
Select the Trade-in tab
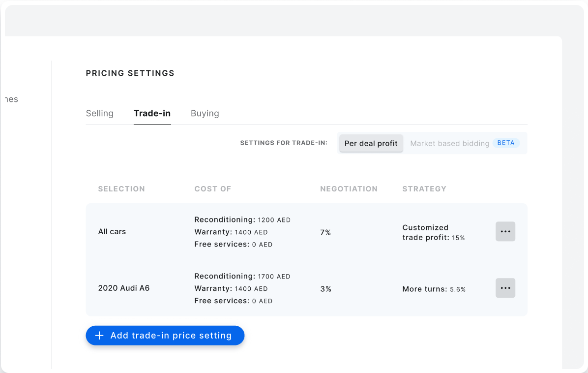152,113
